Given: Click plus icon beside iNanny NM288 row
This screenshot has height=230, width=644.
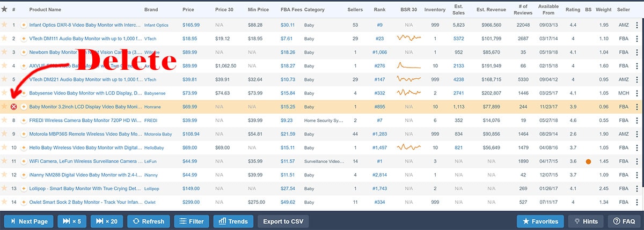Looking at the screenshot, I should pyautogui.click(x=24, y=175).
